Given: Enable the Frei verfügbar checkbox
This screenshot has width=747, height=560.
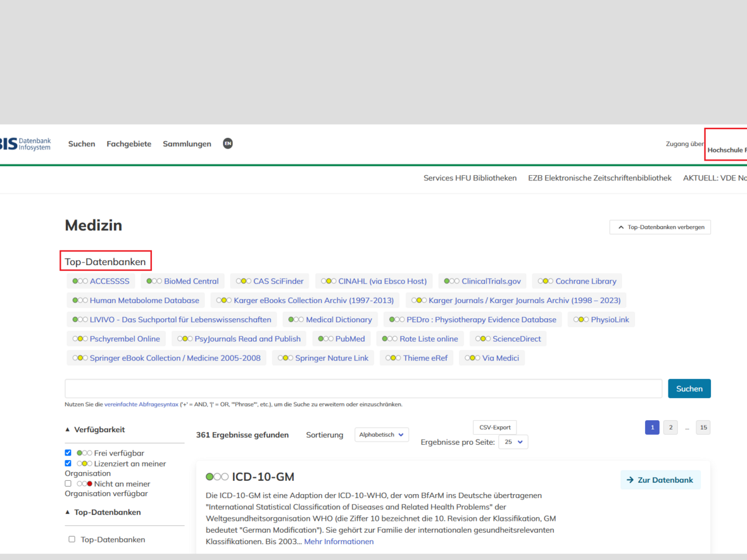Looking at the screenshot, I should coord(68,453).
